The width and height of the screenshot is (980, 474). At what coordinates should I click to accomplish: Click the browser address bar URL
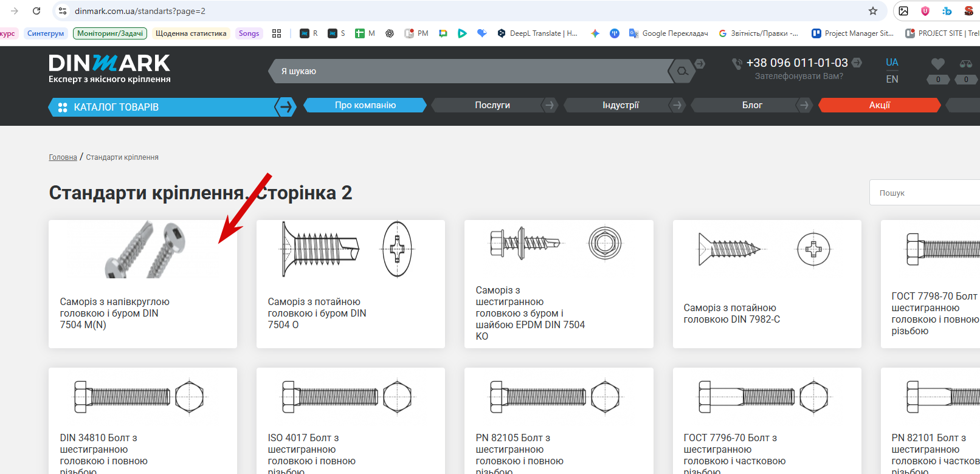[x=140, y=11]
